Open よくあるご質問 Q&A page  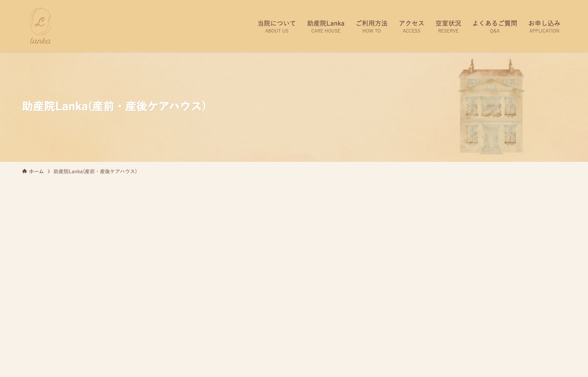click(x=495, y=26)
